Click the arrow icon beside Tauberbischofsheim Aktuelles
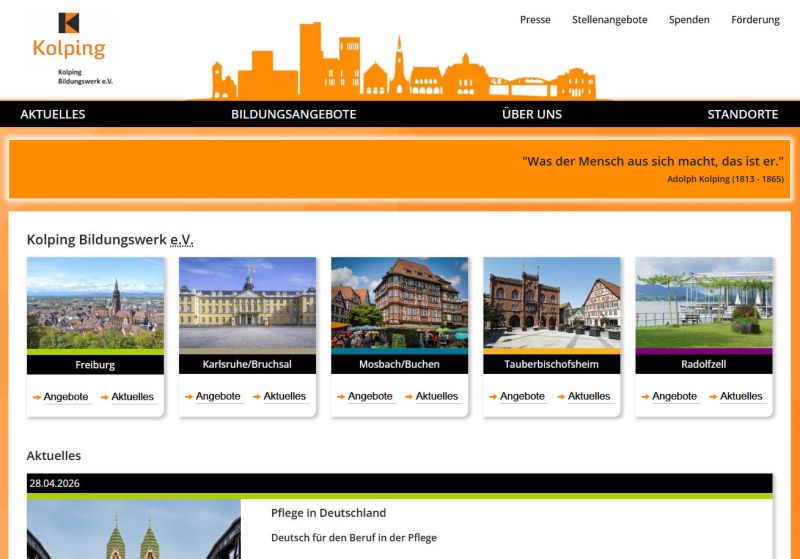Screen dimensions: 800x559 click(561, 397)
